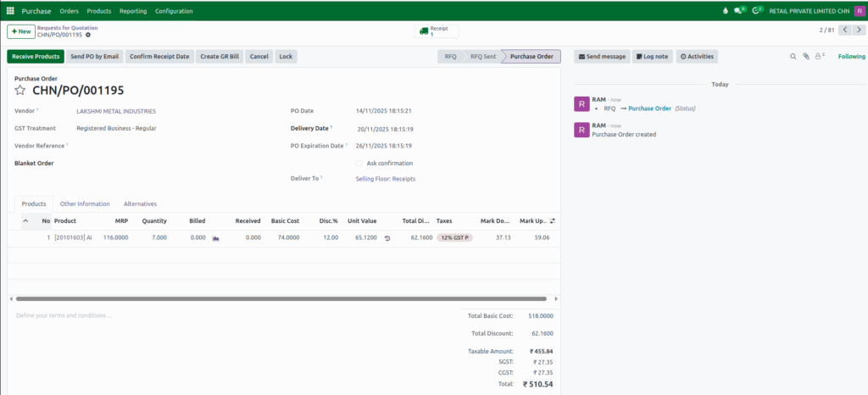The width and height of the screenshot is (868, 395).
Task: Open company switcher RETAIL PRIVATE LIMITED CHN
Action: point(809,11)
